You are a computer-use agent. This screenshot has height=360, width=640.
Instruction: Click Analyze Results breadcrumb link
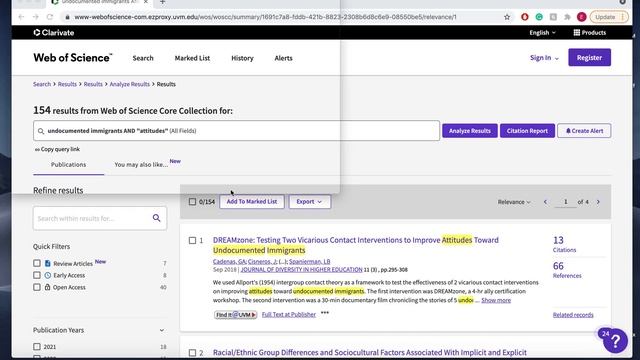pyautogui.click(x=129, y=84)
